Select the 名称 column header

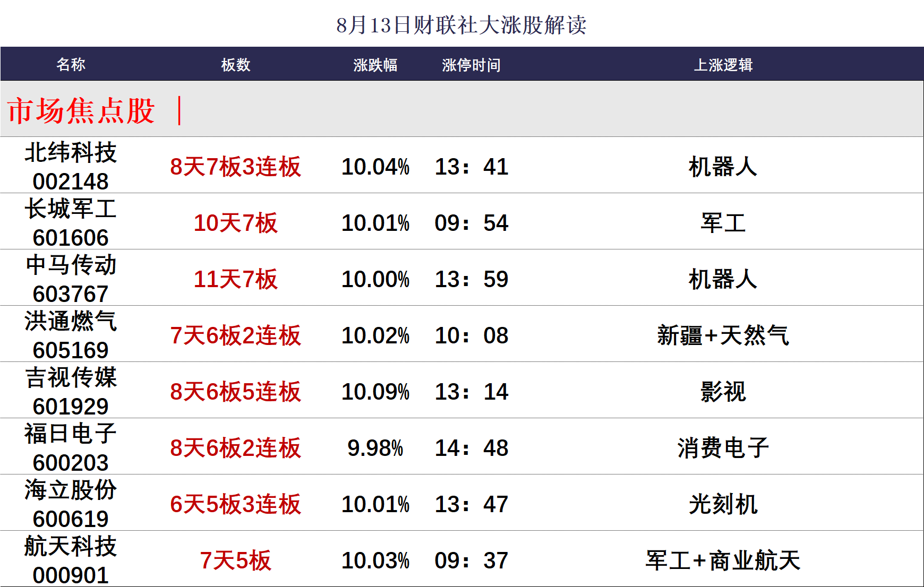tap(71, 65)
